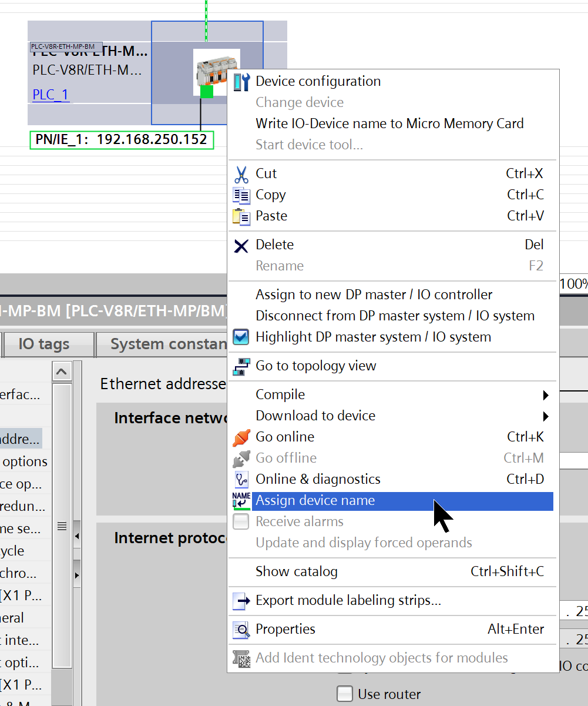Open the IO tags tab
Screen dimensions: 588x706
click(44, 344)
